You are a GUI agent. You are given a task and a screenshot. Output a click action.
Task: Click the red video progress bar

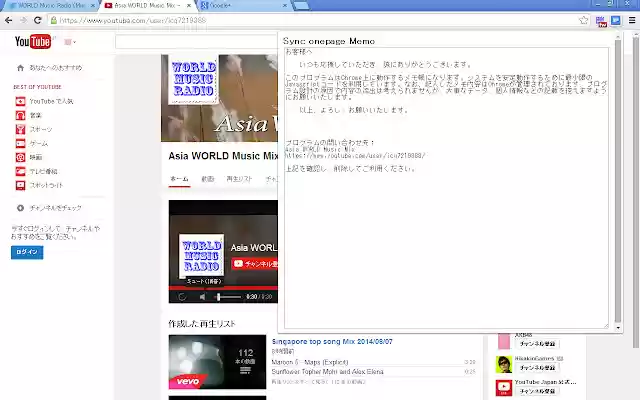coord(223,288)
